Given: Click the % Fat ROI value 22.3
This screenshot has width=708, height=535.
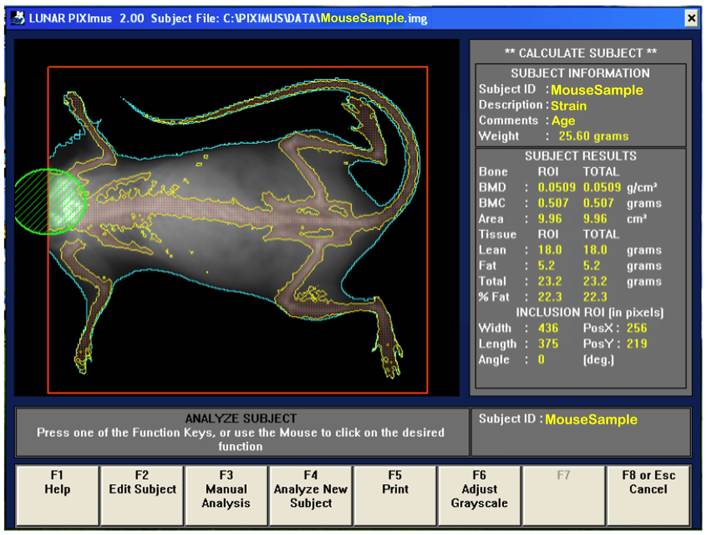Looking at the screenshot, I should point(550,297).
